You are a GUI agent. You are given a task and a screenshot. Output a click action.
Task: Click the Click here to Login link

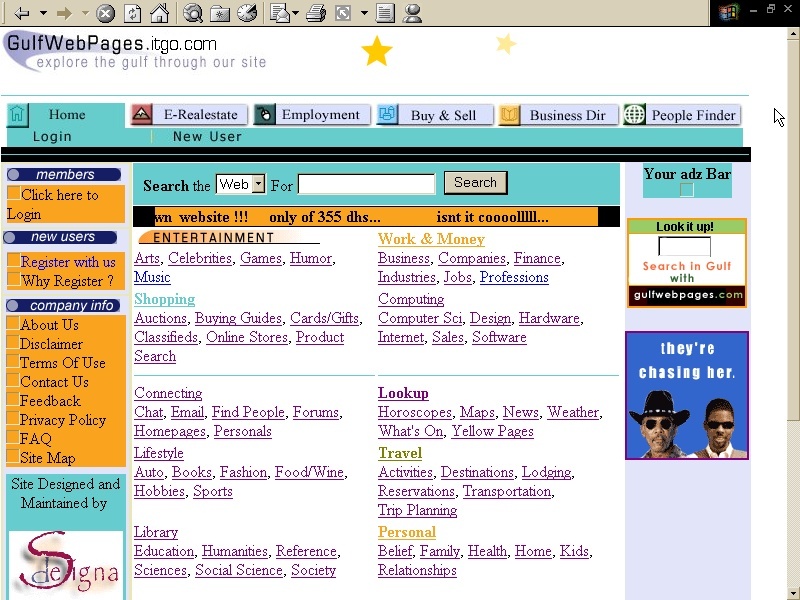pyautogui.click(x=53, y=205)
